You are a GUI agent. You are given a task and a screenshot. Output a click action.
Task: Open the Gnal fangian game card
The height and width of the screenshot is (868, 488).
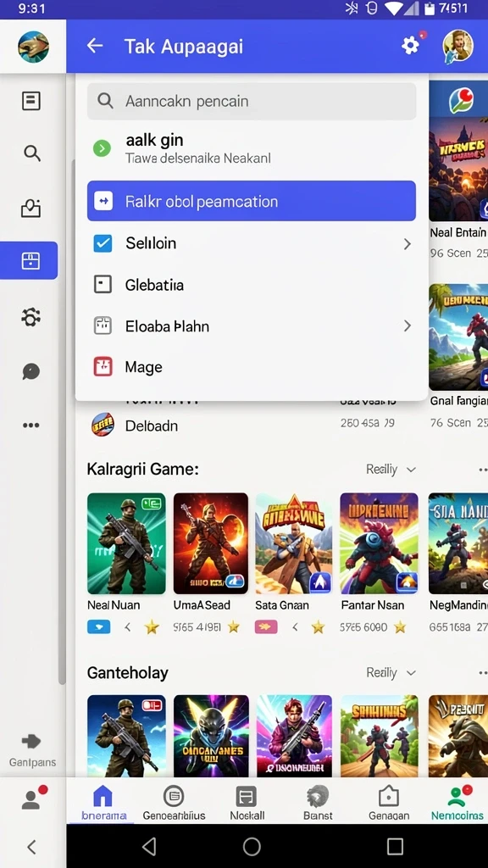(458, 357)
